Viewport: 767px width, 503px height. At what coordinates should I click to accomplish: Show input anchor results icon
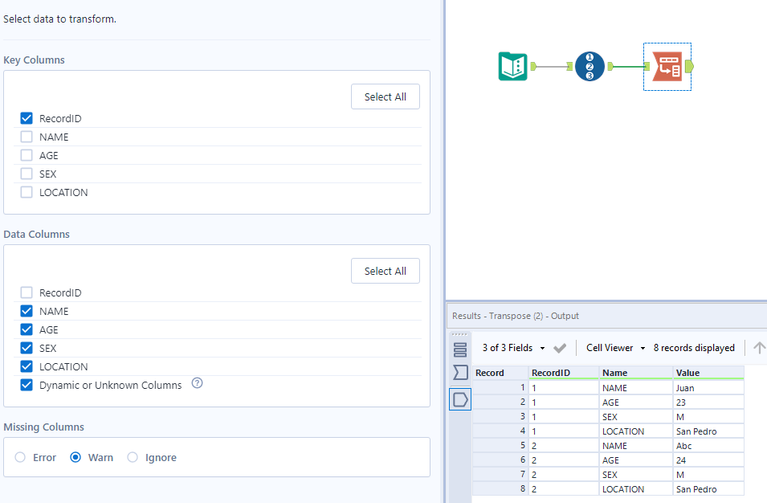coord(460,372)
